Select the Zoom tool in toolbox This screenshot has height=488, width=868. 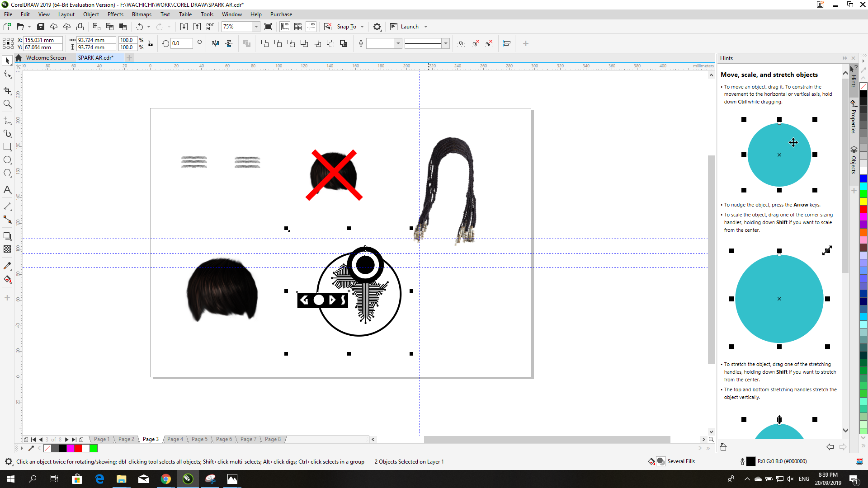(x=7, y=104)
